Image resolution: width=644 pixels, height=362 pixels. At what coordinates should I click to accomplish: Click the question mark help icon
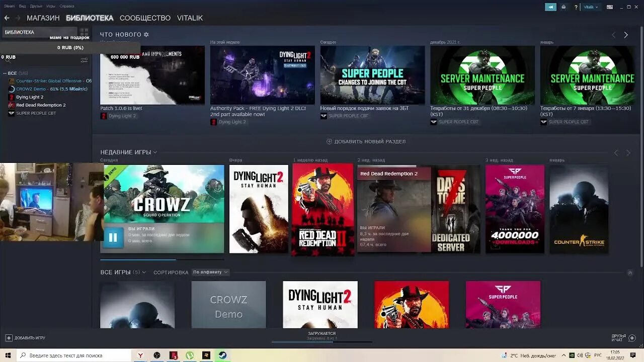[576, 7]
